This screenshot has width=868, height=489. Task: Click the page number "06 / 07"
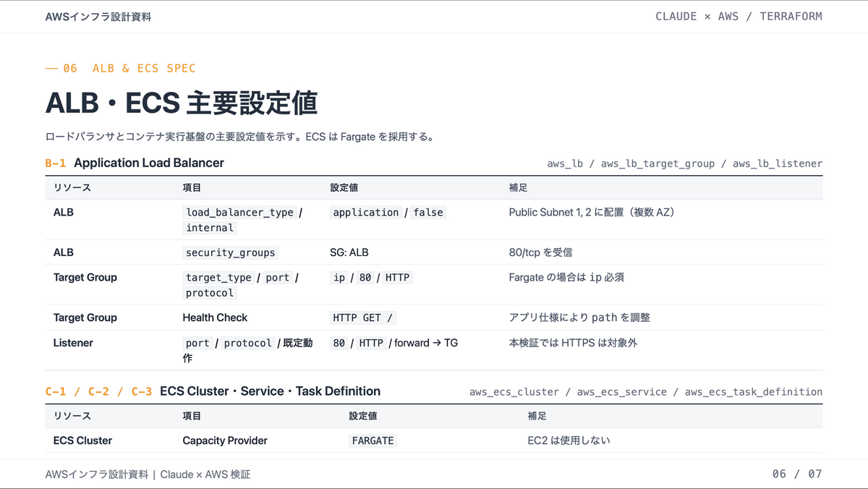tap(797, 475)
